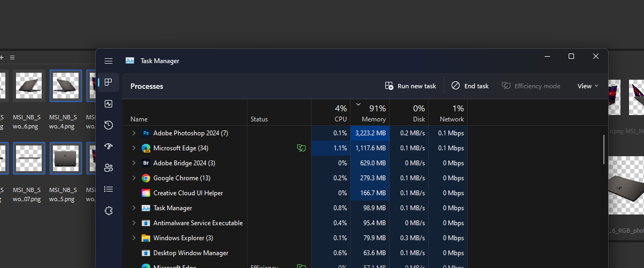Expand the Microsoft Edge (34) process group

[134, 148]
